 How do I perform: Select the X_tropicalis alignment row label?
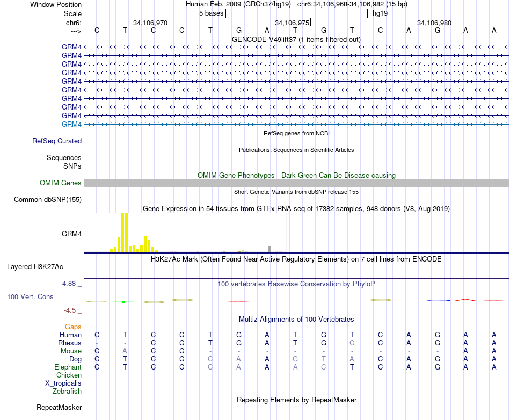click(x=63, y=383)
